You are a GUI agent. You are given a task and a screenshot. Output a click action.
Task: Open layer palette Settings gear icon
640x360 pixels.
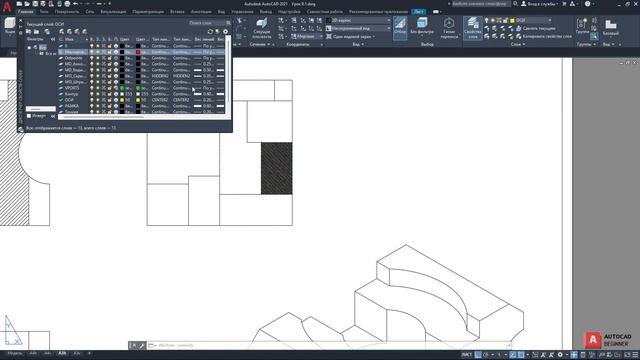[x=225, y=31]
